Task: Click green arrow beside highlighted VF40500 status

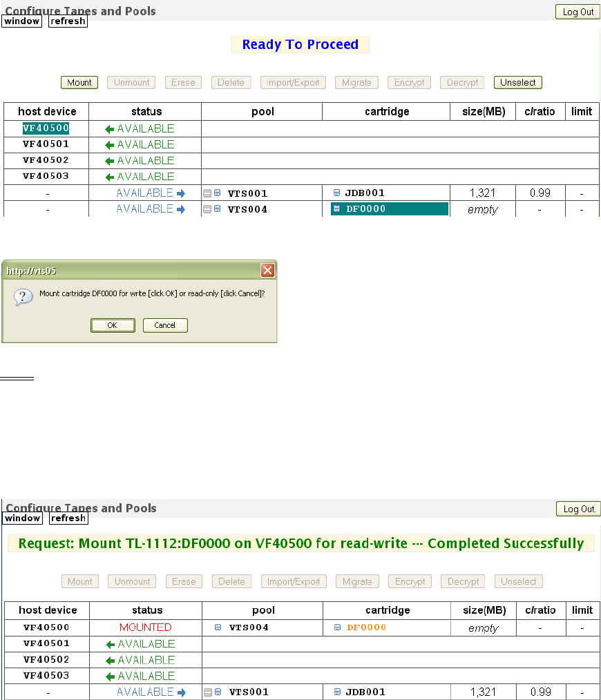Action: 109,129
